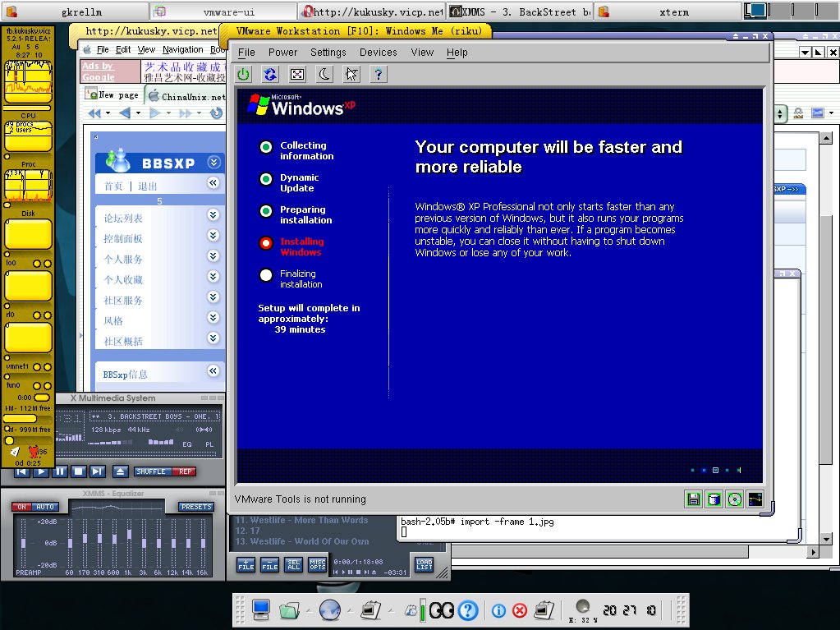Image resolution: width=840 pixels, height=630 pixels.
Task: Click the 首页 link in BBSXP sidebar
Action: click(113, 186)
